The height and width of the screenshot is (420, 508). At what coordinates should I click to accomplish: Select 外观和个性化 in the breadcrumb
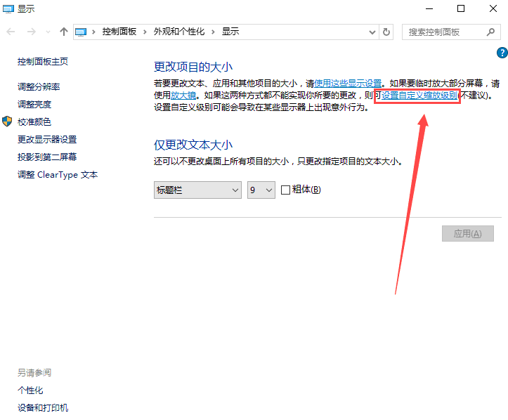click(181, 32)
